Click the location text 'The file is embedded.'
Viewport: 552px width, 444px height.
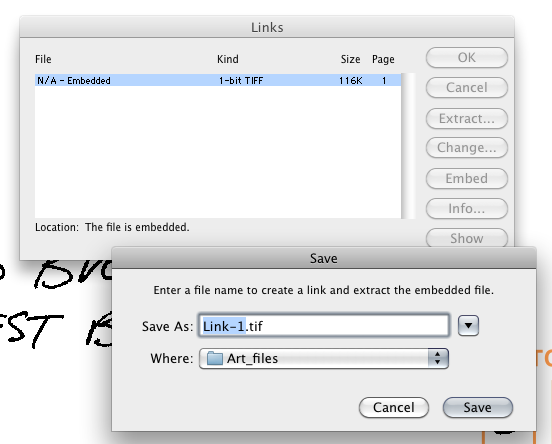point(137,227)
